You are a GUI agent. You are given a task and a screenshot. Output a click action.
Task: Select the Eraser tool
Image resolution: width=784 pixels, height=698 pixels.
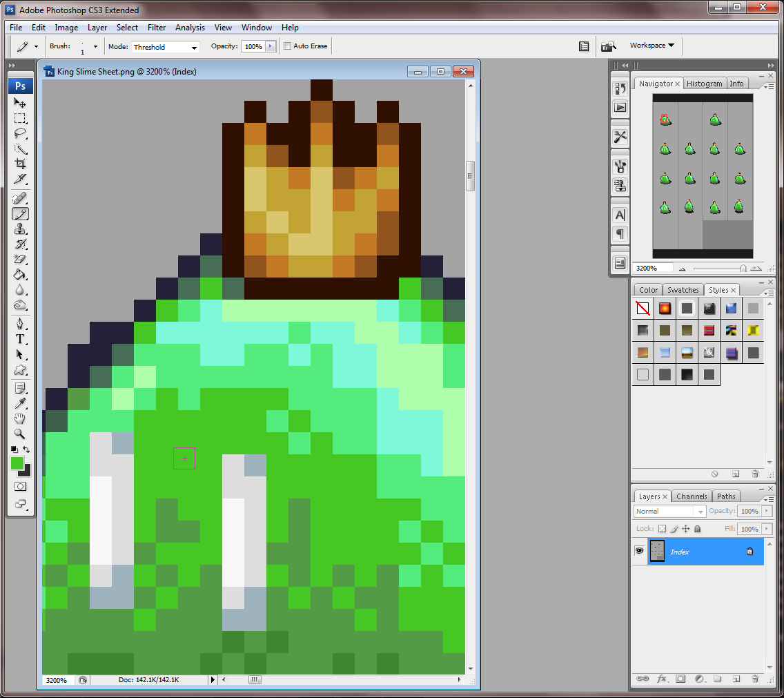pos(20,259)
